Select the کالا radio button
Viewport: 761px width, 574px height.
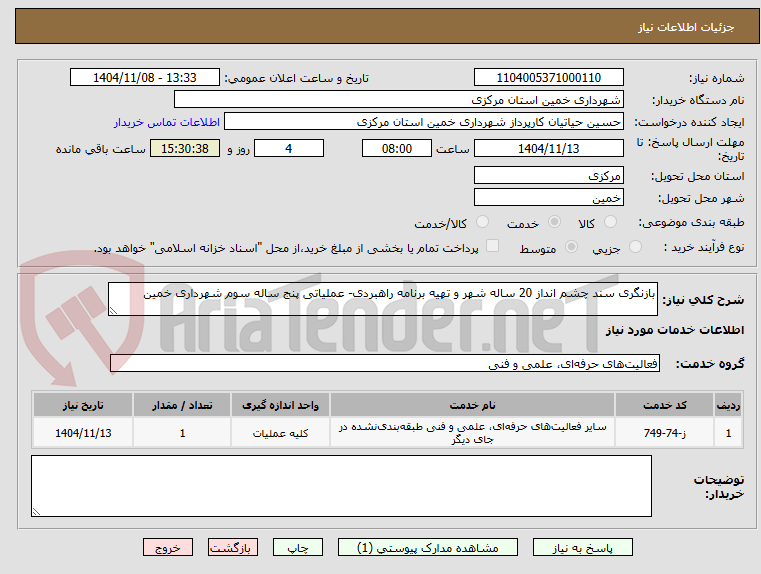click(610, 222)
